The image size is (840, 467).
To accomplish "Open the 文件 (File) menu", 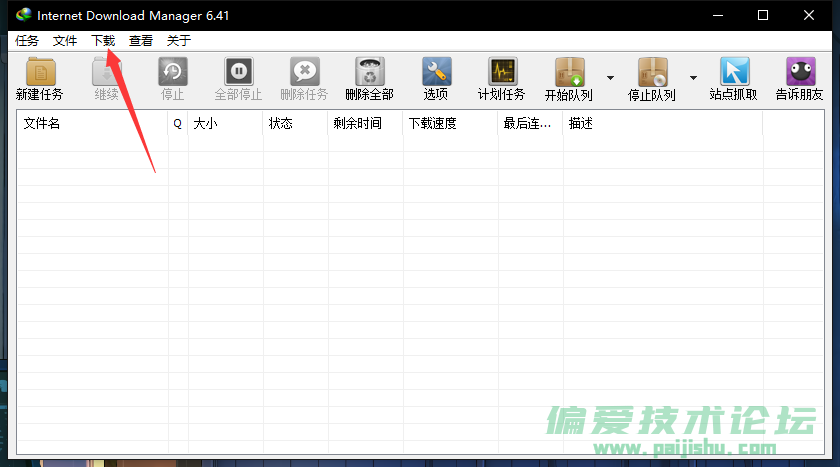I will point(65,41).
